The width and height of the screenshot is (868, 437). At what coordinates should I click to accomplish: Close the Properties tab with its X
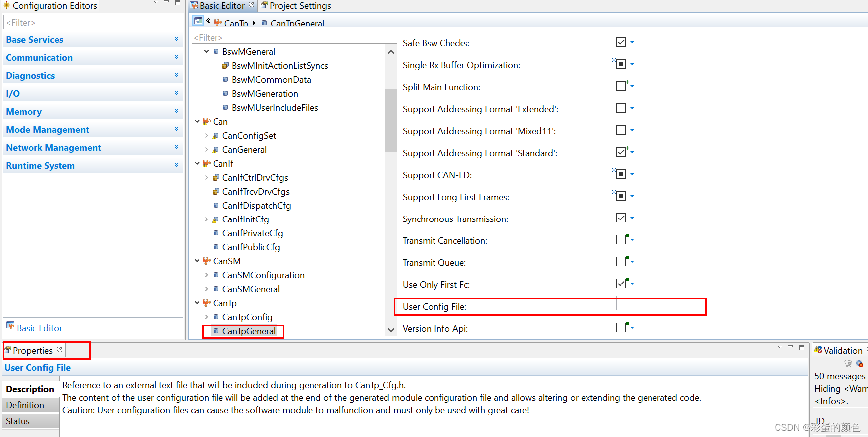(59, 350)
